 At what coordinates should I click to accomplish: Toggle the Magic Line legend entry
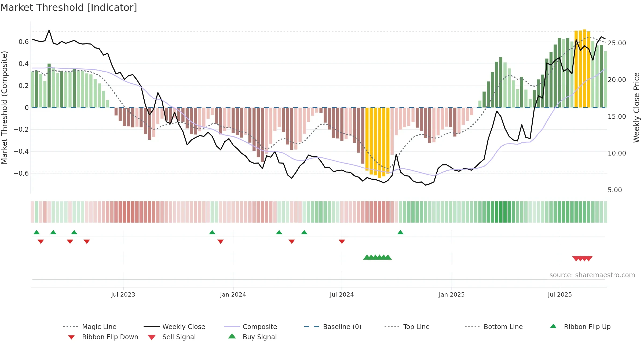coord(90,327)
